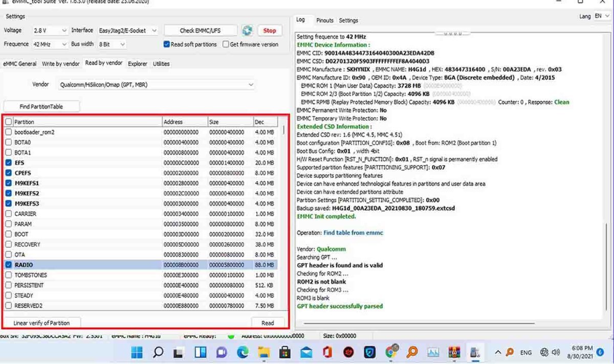Open the orange magnifier app on taskbar
Viewport: 614px width, 364px height.
click(412, 352)
